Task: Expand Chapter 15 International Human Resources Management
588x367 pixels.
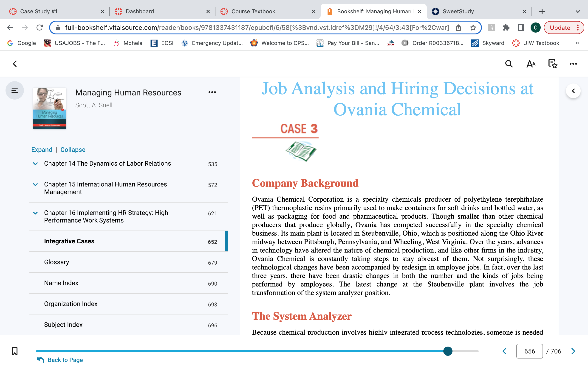Action: click(35, 184)
